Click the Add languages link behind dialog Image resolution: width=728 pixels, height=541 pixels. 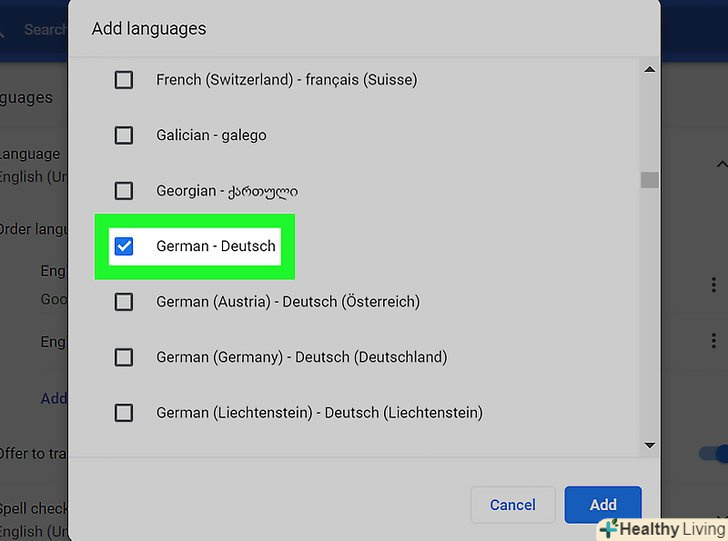[54, 398]
